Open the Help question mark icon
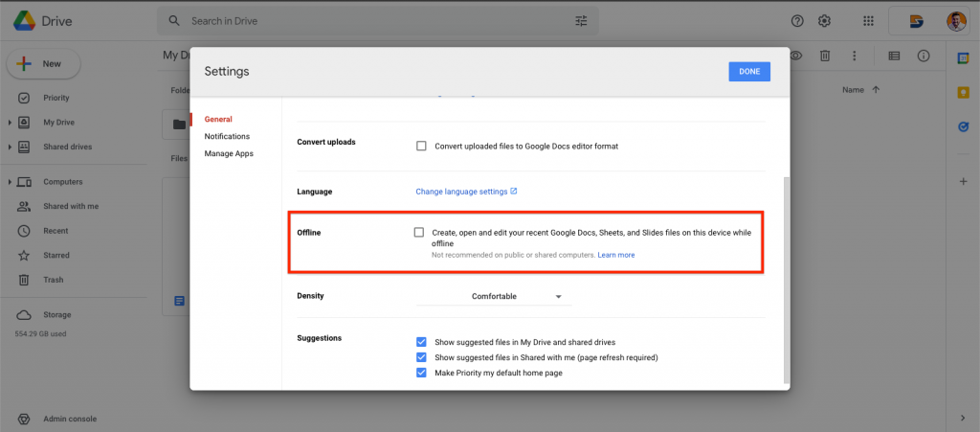Image resolution: width=980 pixels, height=432 pixels. click(x=797, y=21)
